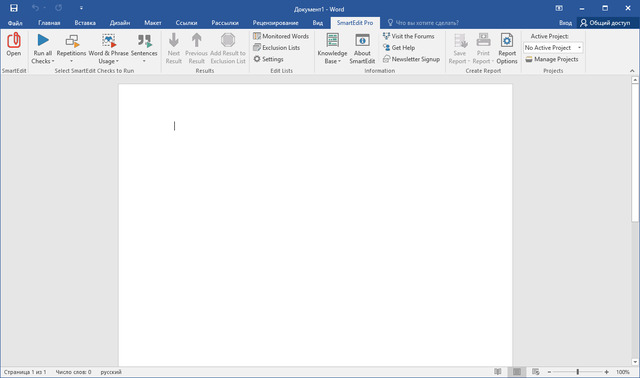Switch to the Рецензирование tab
This screenshot has height=378, width=640.
point(276,23)
